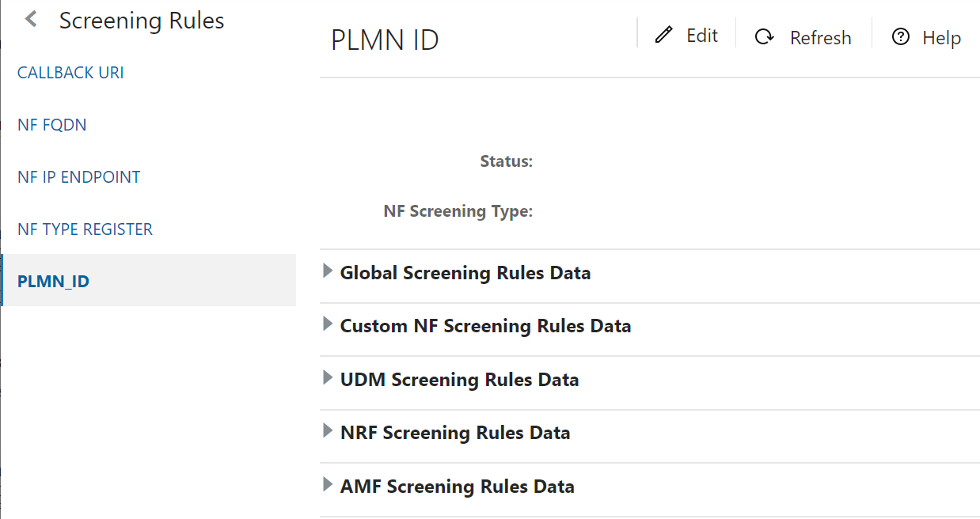The width and height of the screenshot is (980, 519).
Task: Expand NRF Screening Rules Data section
Action: point(327,430)
